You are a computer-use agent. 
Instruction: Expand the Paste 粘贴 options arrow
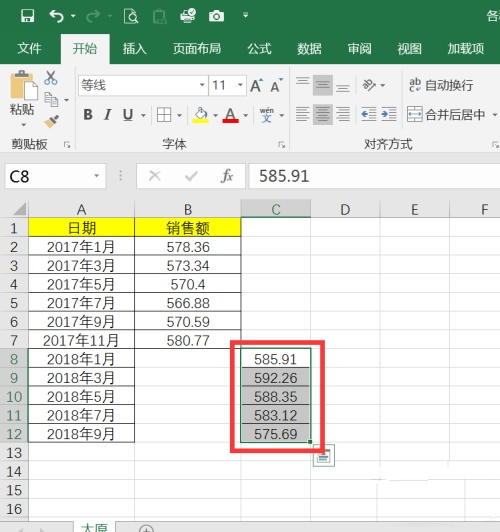[23, 125]
